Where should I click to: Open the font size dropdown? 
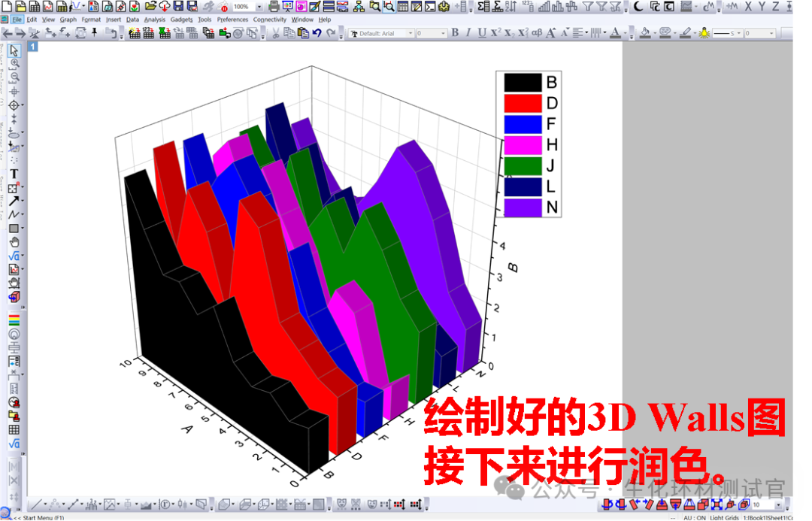(444, 33)
